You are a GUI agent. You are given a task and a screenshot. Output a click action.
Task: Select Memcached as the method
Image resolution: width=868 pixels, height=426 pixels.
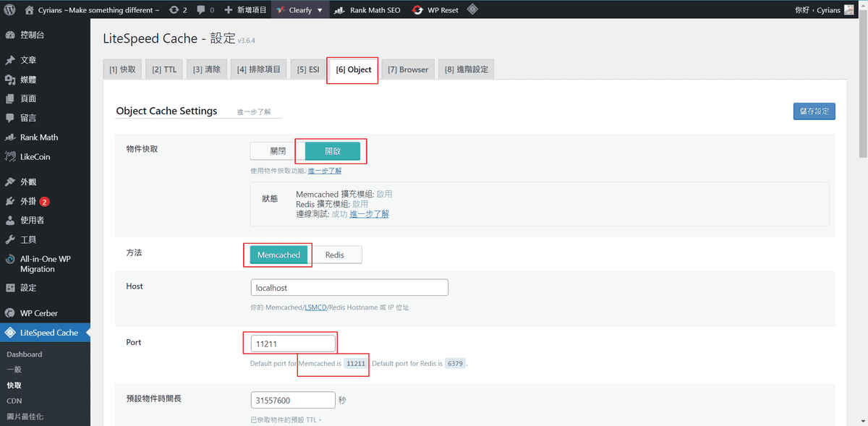278,255
